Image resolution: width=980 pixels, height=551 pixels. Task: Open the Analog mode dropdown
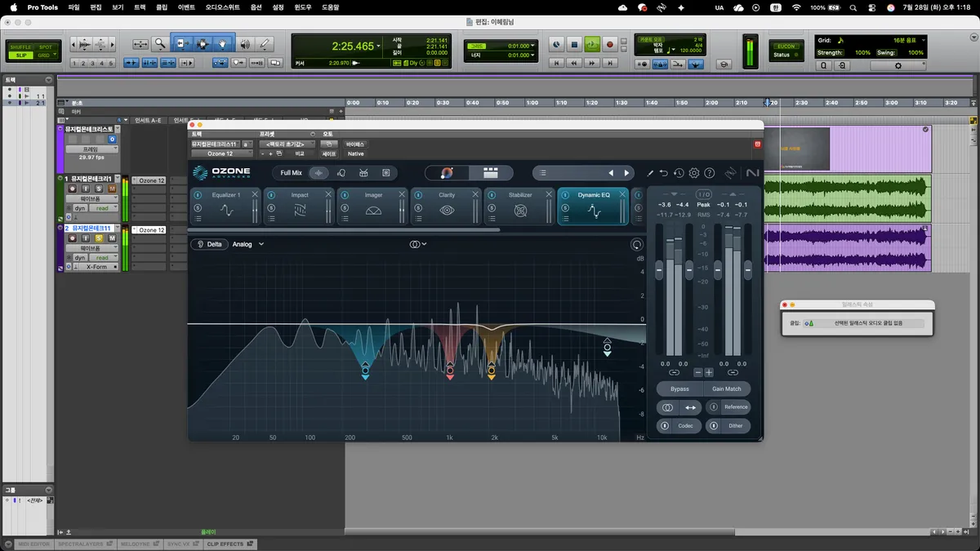point(247,244)
